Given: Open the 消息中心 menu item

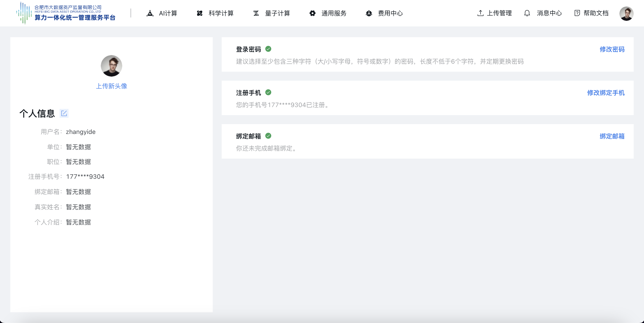Looking at the screenshot, I should (549, 13).
